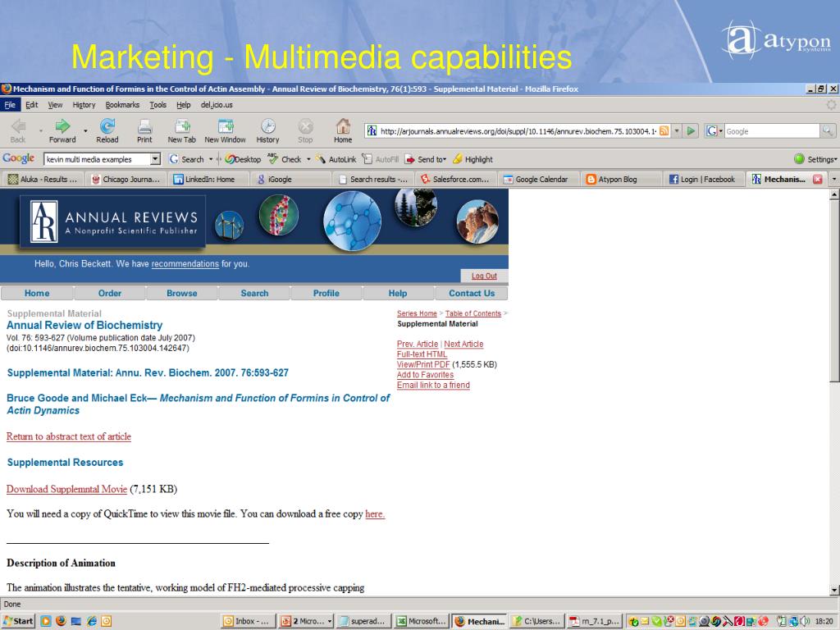Switch to Inbox taskbar button

point(249,621)
